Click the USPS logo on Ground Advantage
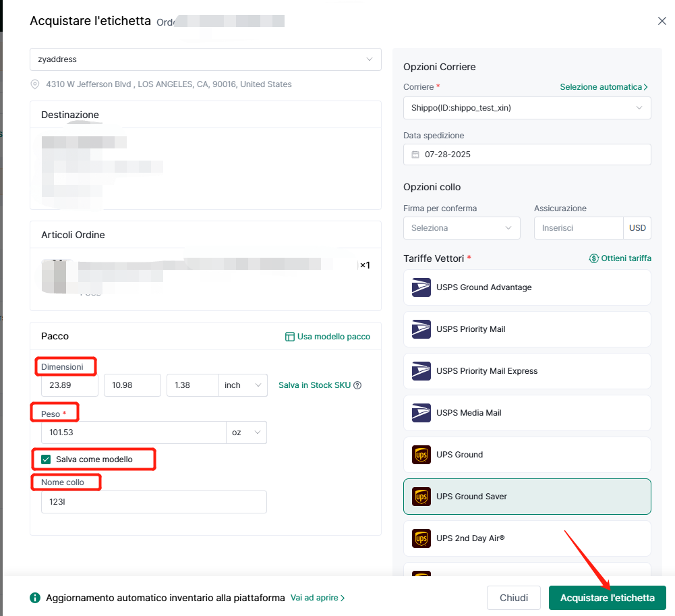Image resolution: width=675 pixels, height=616 pixels. pyautogui.click(x=421, y=287)
